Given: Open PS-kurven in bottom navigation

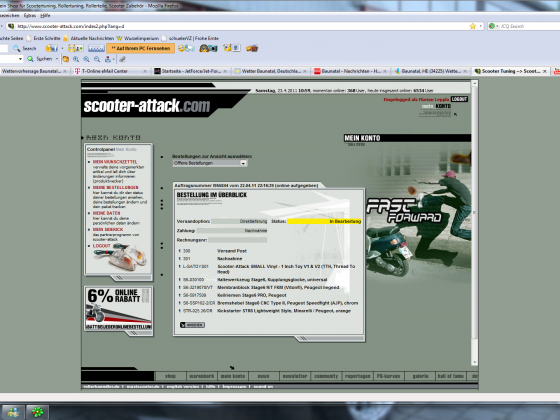Looking at the screenshot, I should (389, 376).
